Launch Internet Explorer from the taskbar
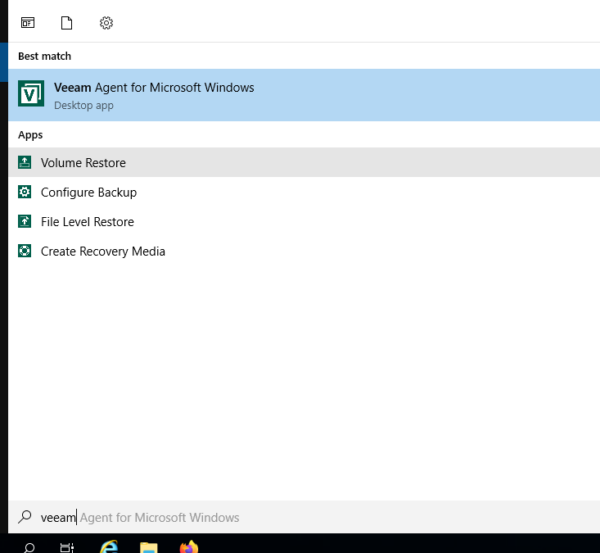The width and height of the screenshot is (600, 553). (x=110, y=547)
